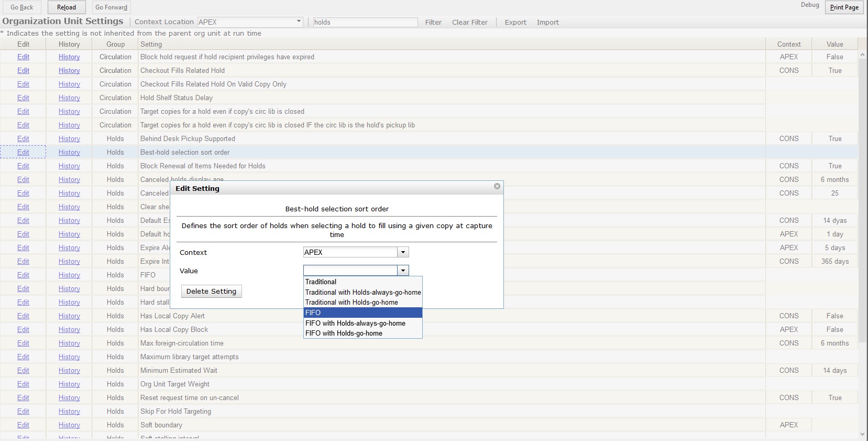Select Traditional with Holds-always-go-home option
Screen dimensions: 868x441
pyautogui.click(x=362, y=293)
